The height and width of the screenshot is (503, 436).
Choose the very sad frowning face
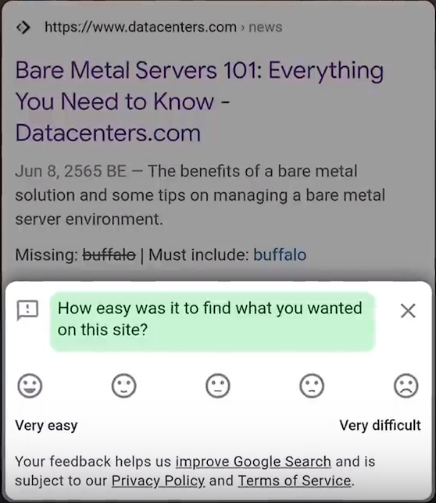coord(406,386)
